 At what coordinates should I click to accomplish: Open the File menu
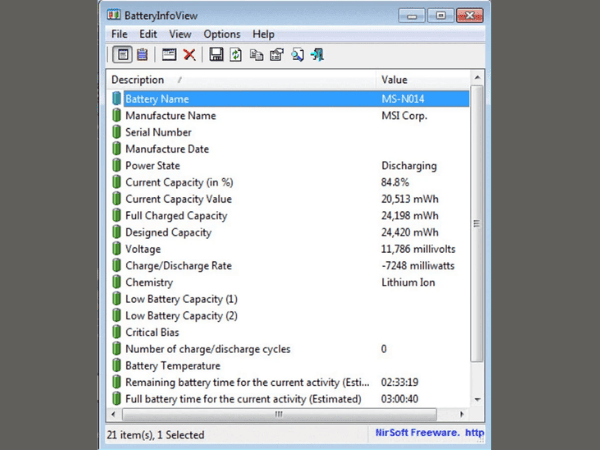pos(119,34)
